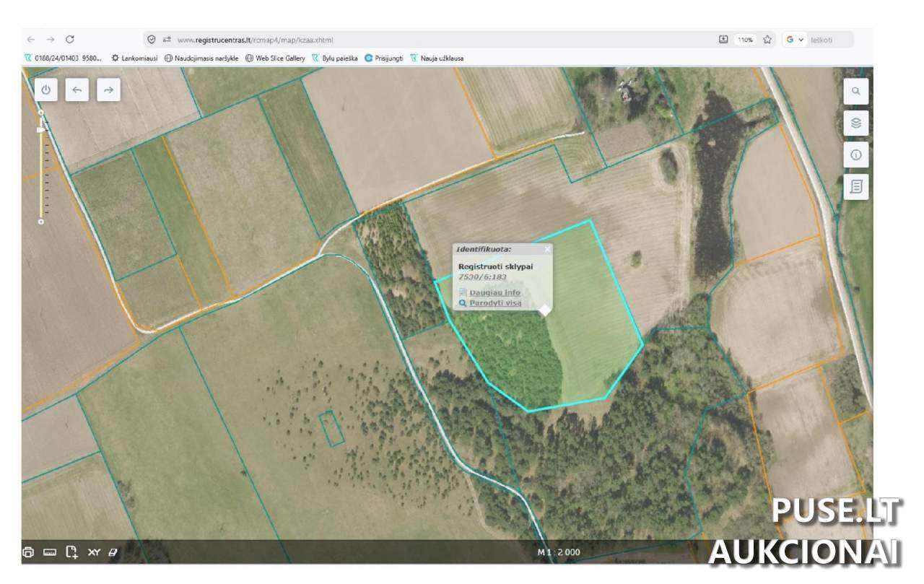Click the Parodyti visą link

pos(495,303)
